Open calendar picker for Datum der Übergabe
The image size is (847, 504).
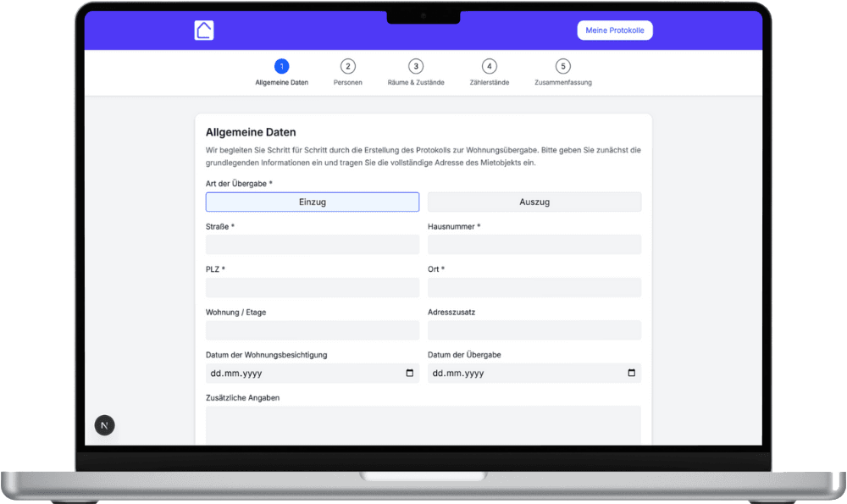tap(631, 373)
